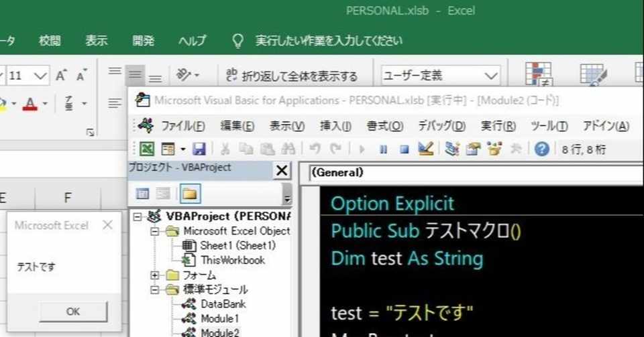Click the Cut scissors icon in VBA toolbar

225,149
